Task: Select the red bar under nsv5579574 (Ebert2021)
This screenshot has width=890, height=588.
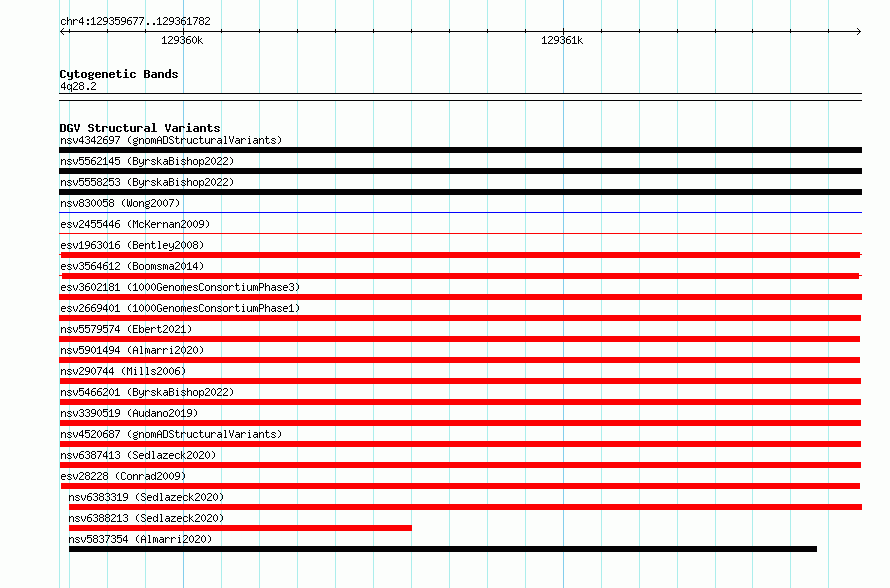Action: point(460,339)
